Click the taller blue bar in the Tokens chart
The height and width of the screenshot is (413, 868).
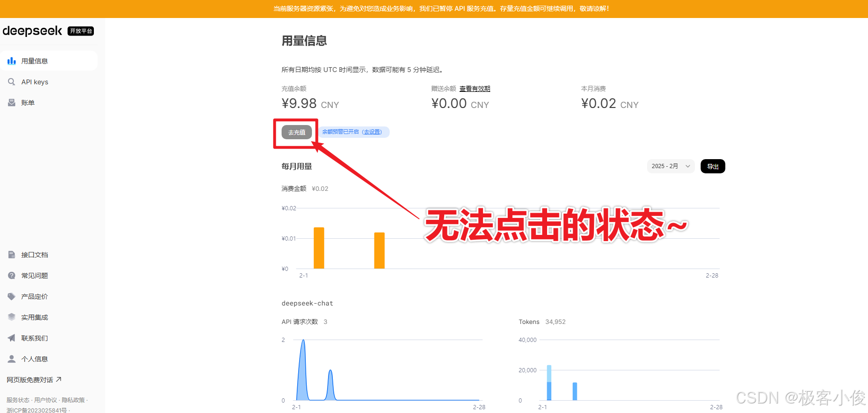(x=549, y=383)
